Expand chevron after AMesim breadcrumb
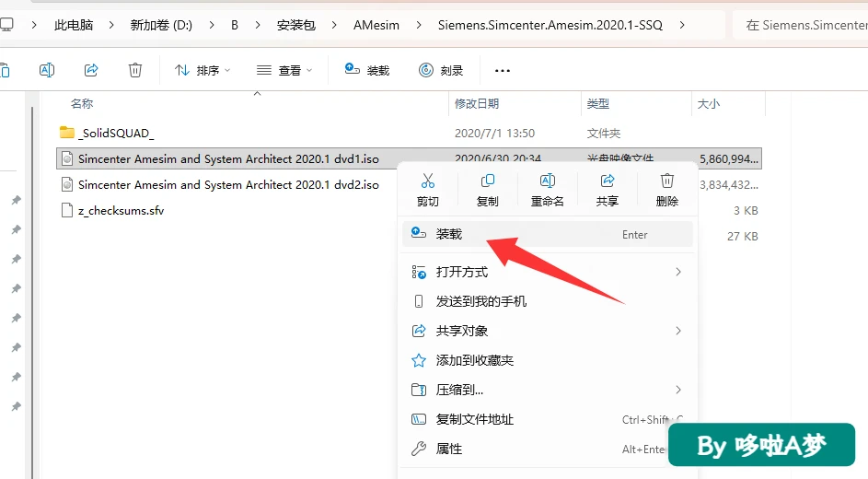 419,25
